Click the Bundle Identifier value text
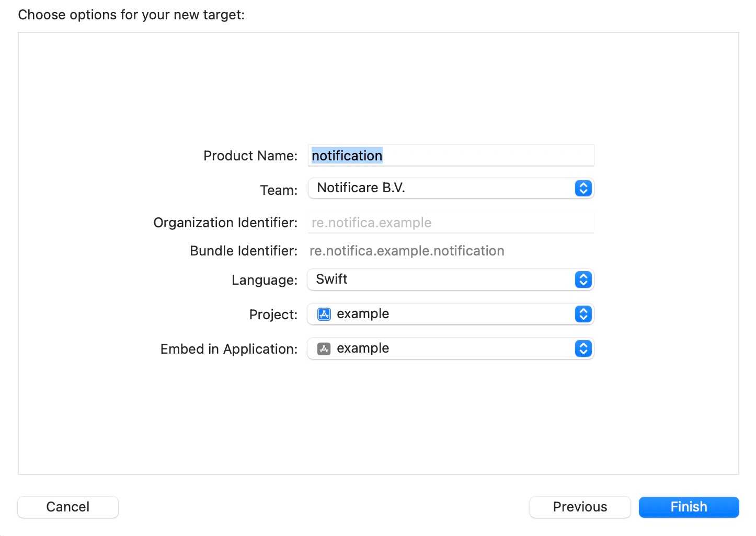756x536 pixels. [407, 251]
